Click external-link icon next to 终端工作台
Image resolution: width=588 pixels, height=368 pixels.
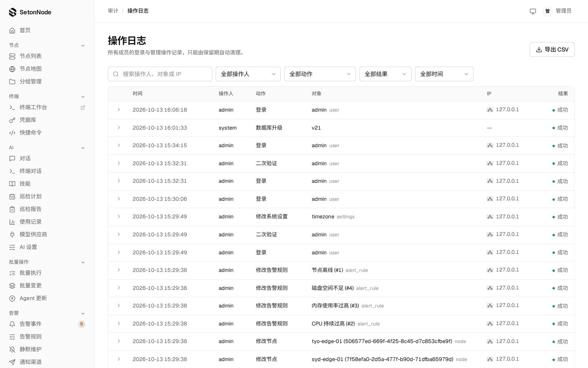[x=83, y=108]
